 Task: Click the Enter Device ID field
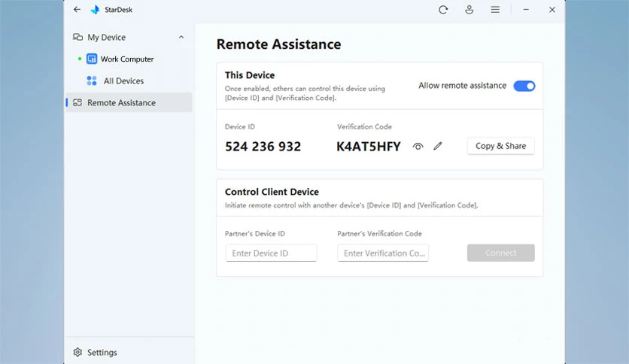pos(271,253)
